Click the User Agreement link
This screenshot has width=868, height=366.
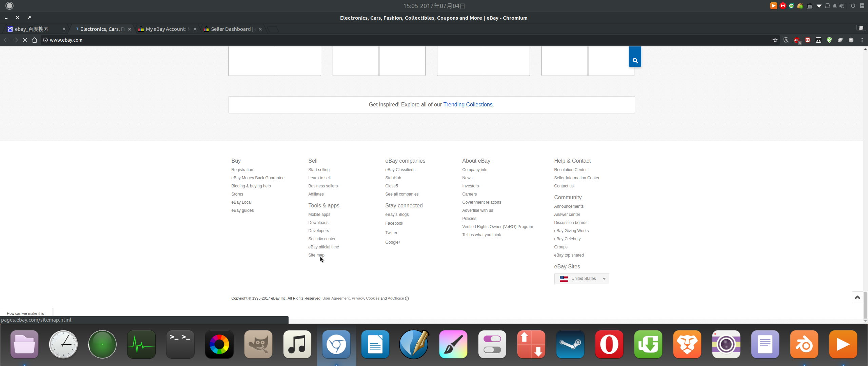[336, 299]
